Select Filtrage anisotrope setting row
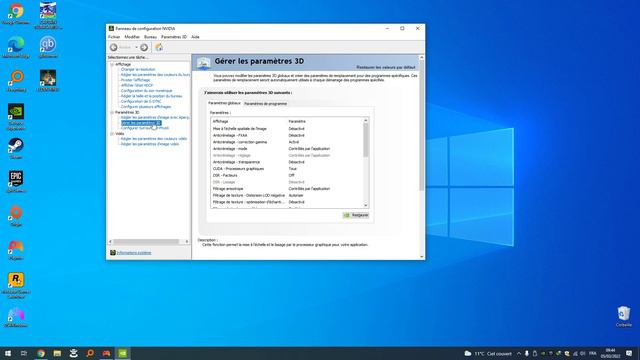The image size is (640, 360). [x=287, y=189]
